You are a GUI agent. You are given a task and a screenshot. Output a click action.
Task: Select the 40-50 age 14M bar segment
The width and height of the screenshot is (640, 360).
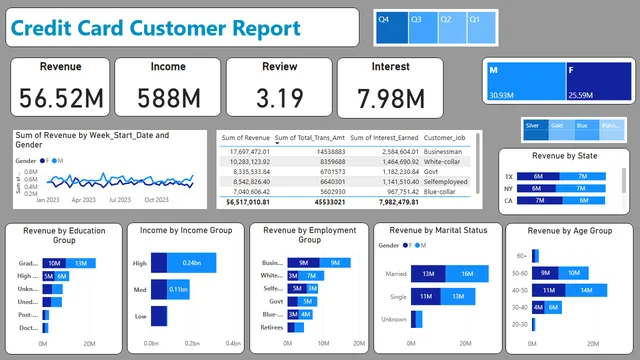[586, 290]
